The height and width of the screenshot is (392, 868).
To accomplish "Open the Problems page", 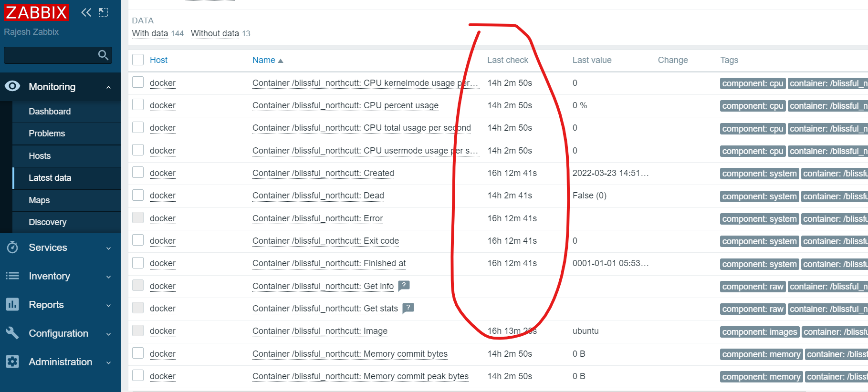I will point(47,134).
